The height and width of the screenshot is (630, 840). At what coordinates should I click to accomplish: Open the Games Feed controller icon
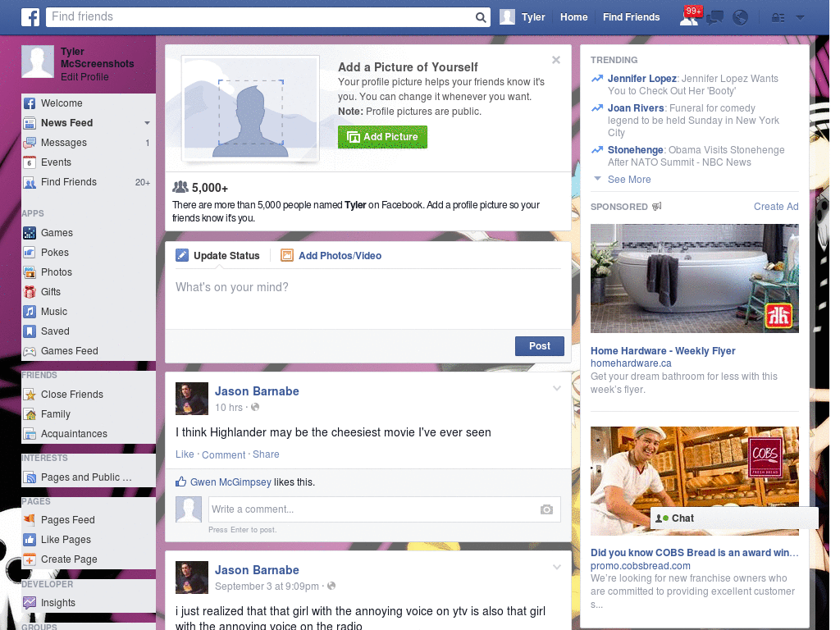click(30, 351)
